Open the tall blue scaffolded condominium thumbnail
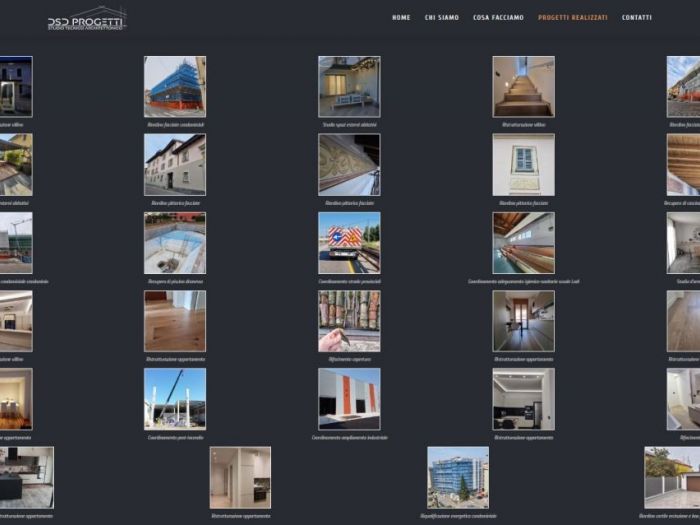This screenshot has width=700, height=525. click(x=458, y=477)
